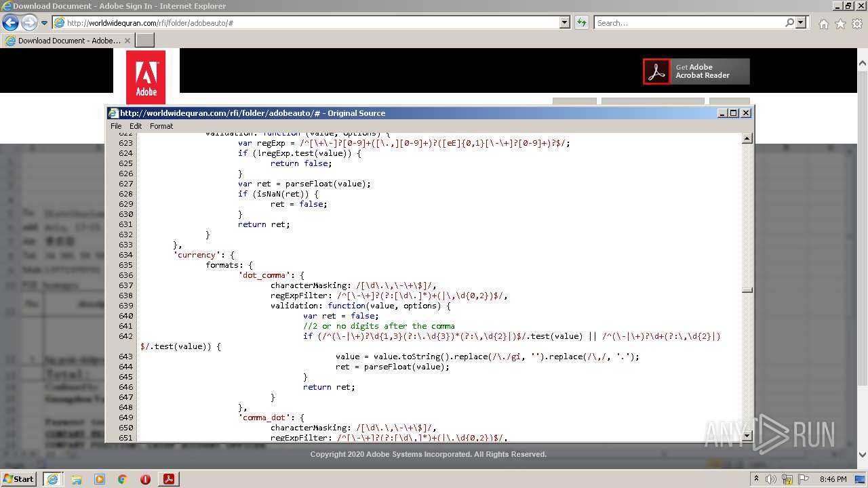This screenshot has width=868, height=488.
Task: Click 'return false;' on line 625
Action: (x=301, y=163)
